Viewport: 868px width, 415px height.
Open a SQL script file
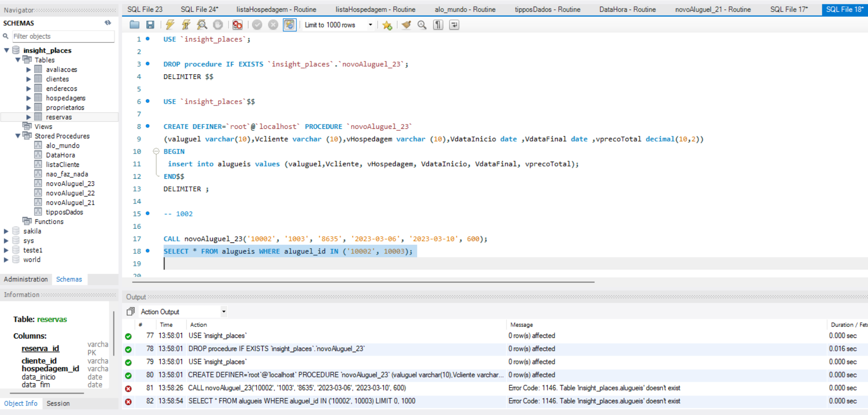[x=134, y=25]
